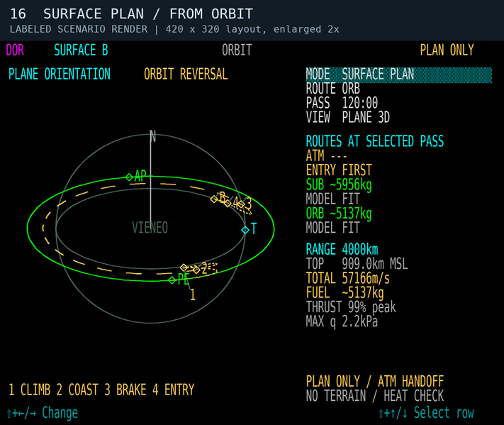Click the ENTRY FIRST text
The width and height of the screenshot is (504, 425).
tap(339, 170)
